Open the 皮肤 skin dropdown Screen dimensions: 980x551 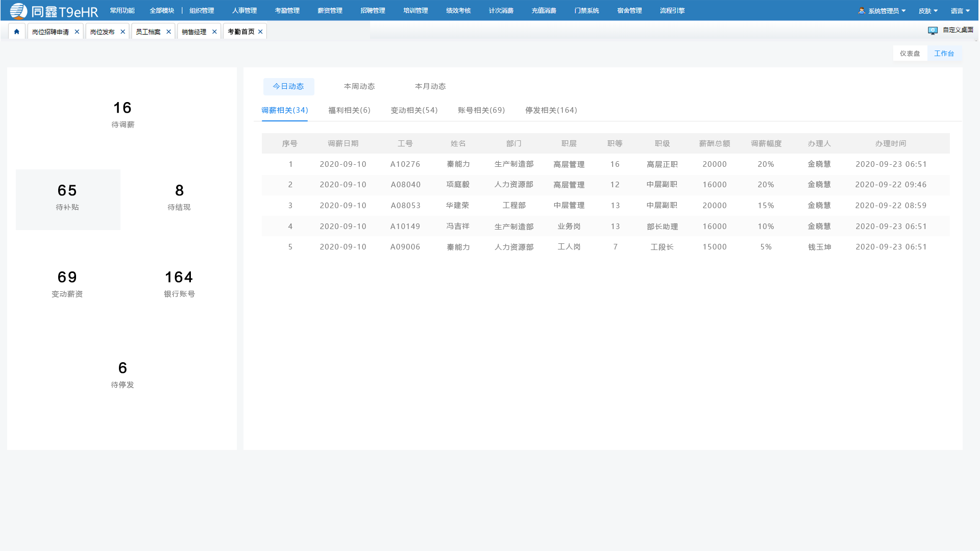pos(928,11)
